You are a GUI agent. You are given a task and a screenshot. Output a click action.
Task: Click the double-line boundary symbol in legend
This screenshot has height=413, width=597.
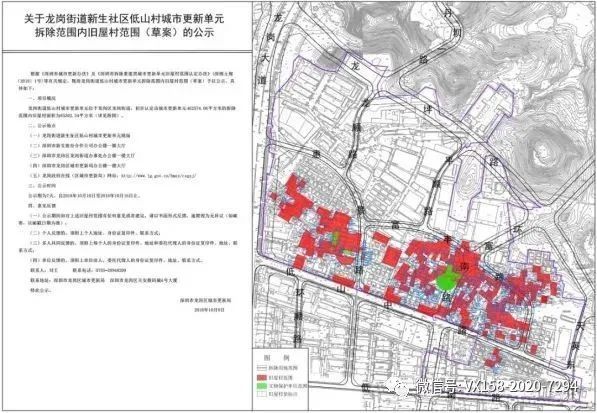point(262,368)
